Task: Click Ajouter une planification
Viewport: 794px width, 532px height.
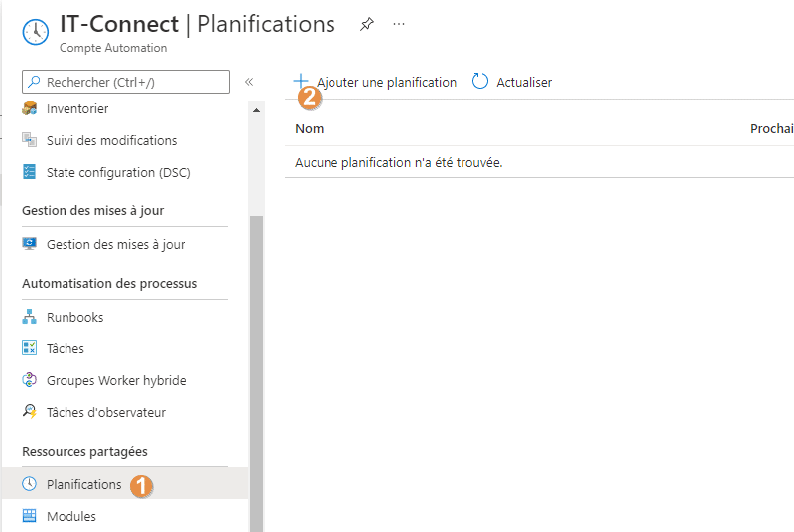Action: tap(386, 82)
